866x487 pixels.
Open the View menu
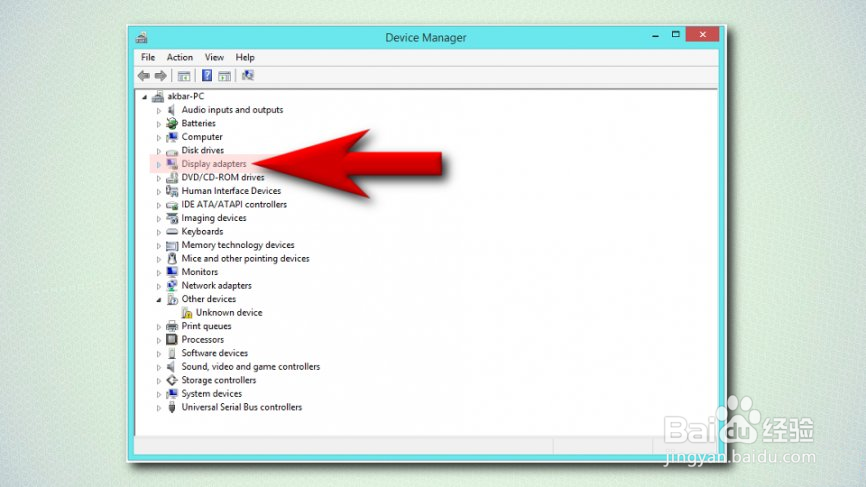pos(214,57)
